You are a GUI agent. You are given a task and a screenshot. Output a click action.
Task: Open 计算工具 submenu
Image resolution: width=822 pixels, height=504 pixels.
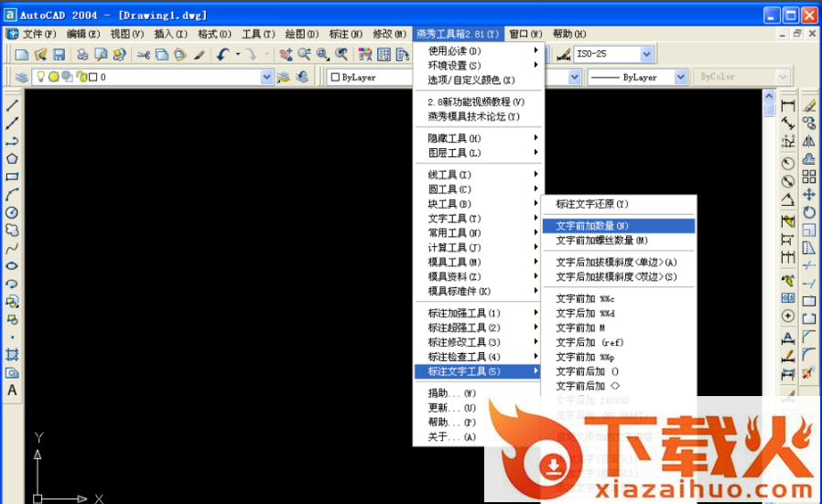tap(479, 248)
